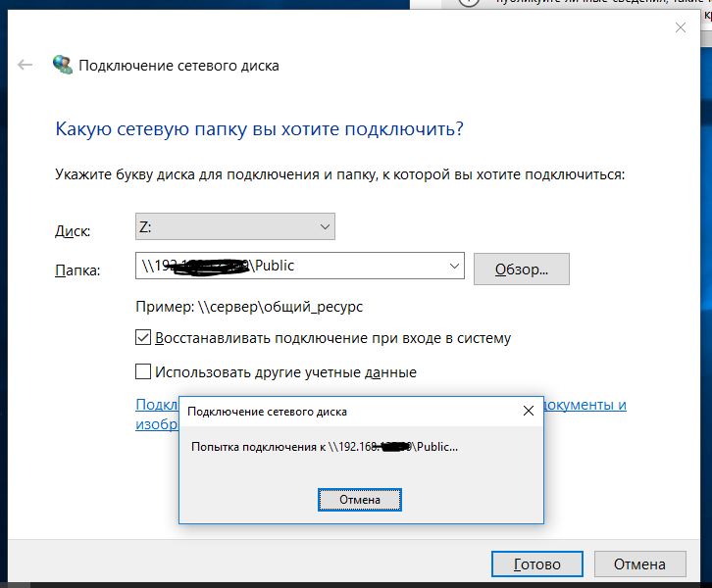The height and width of the screenshot is (588, 712).
Task: Click the wizard's bottom Отмена button
Action: 639,563
